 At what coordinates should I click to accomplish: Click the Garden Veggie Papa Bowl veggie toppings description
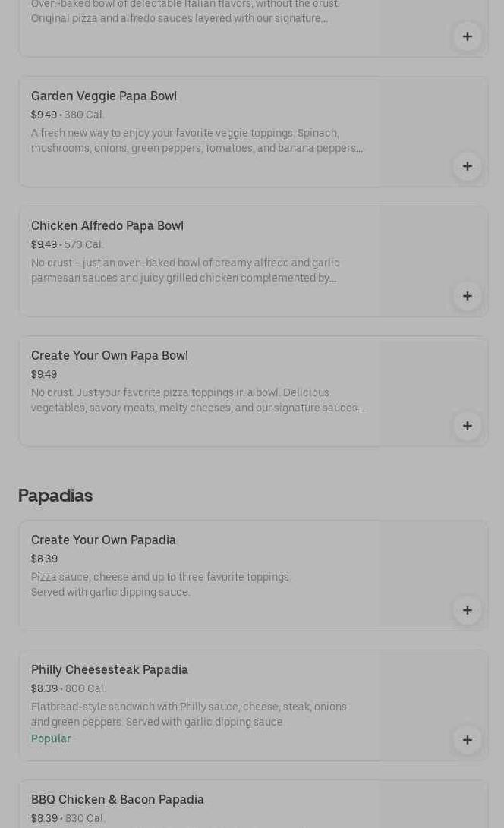(197, 140)
